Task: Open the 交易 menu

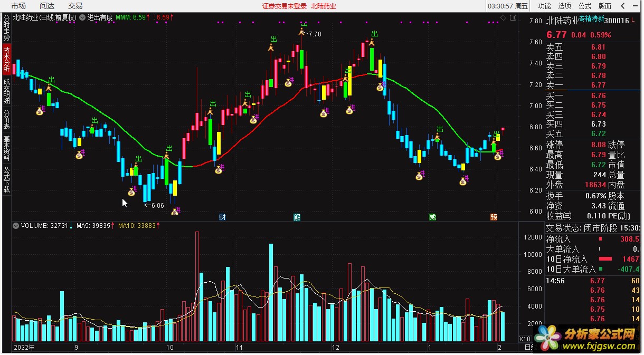Action: (75, 6)
